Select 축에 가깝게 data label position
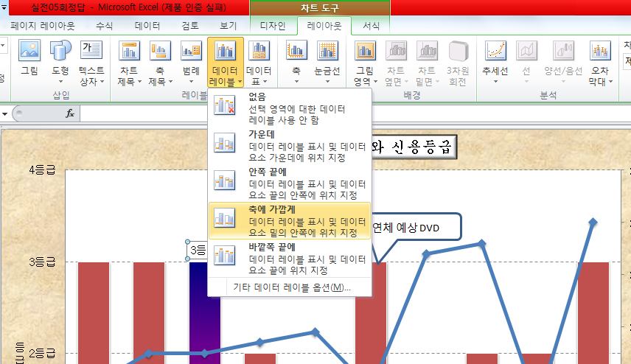This screenshot has width=631, height=364. click(290, 221)
